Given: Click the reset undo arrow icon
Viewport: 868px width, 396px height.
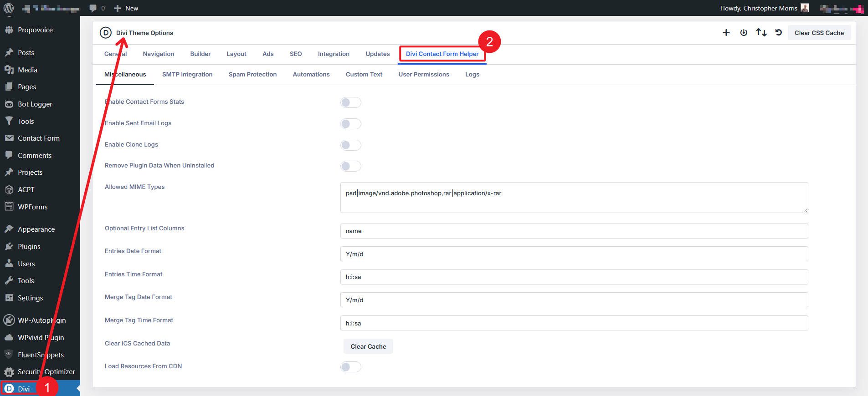Looking at the screenshot, I should tap(779, 33).
